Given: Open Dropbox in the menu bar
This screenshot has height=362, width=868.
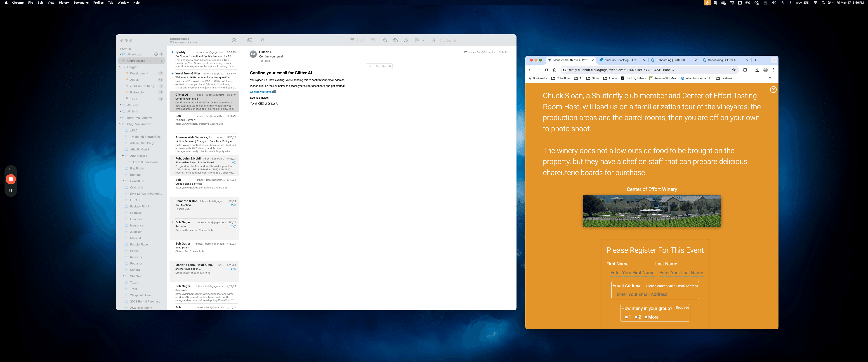Looking at the screenshot, I should (732, 3).
